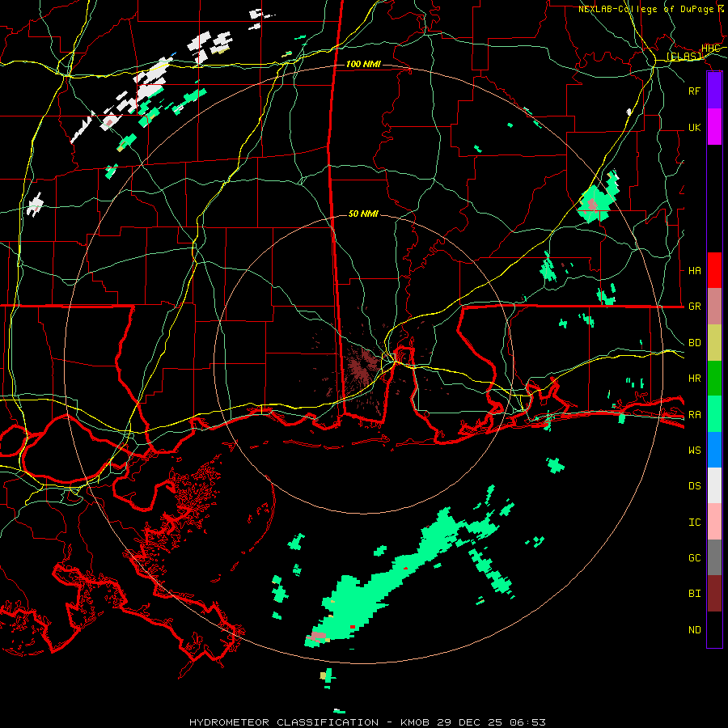Select the mint green RA legend swatch
This screenshot has width=728, height=728.
click(x=714, y=413)
